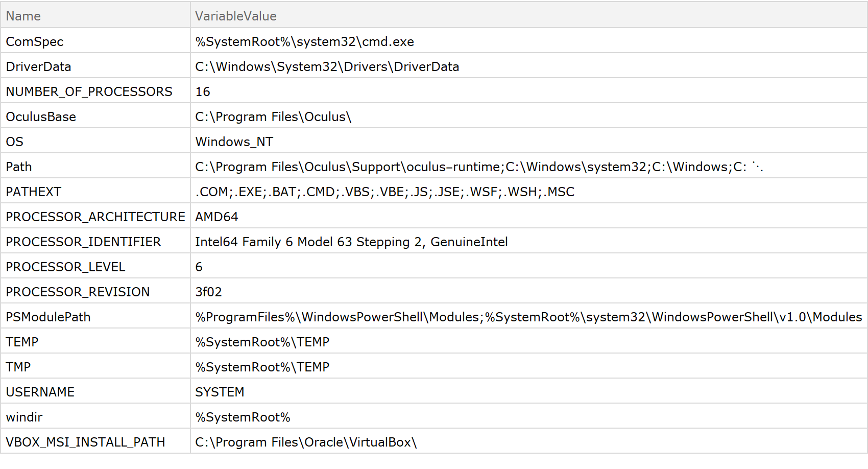
Task: Select the SYSTEM username value
Action: pos(220,392)
